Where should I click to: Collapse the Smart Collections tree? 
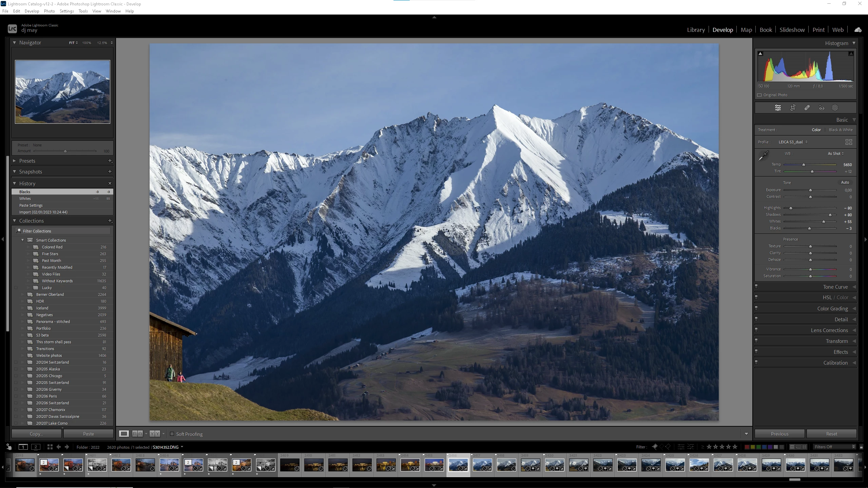click(23, 240)
